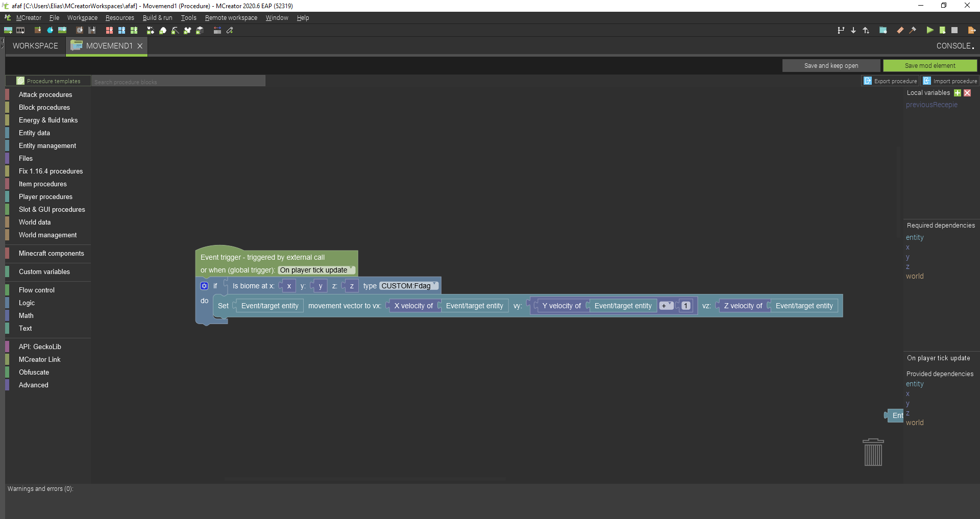Screen dimensions: 980x519
Task: Expand the Entity management block category
Action: pos(48,145)
